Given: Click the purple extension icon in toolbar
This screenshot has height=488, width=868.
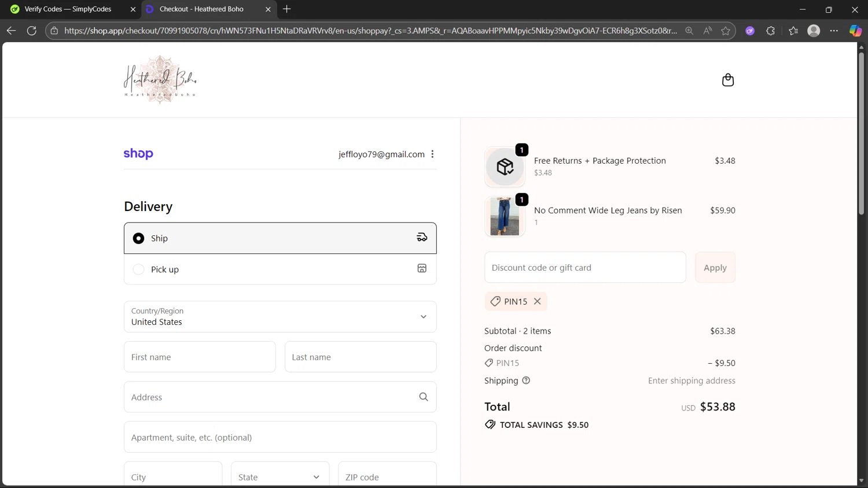Looking at the screenshot, I should (x=750, y=31).
